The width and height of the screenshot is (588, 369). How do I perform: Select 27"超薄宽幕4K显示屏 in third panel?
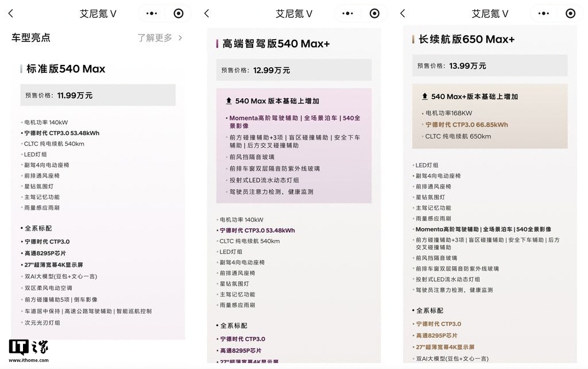click(445, 347)
